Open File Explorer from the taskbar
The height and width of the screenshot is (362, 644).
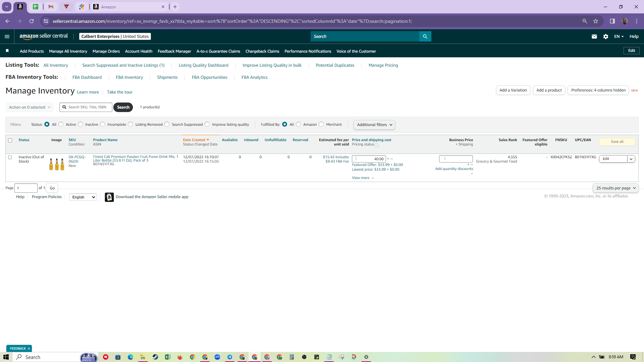(143, 357)
